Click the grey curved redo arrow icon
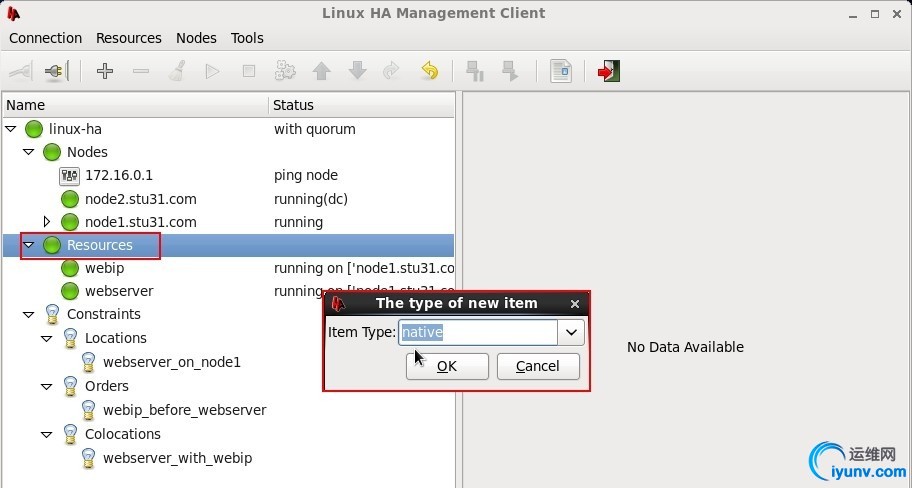The image size is (912, 488). [391, 71]
